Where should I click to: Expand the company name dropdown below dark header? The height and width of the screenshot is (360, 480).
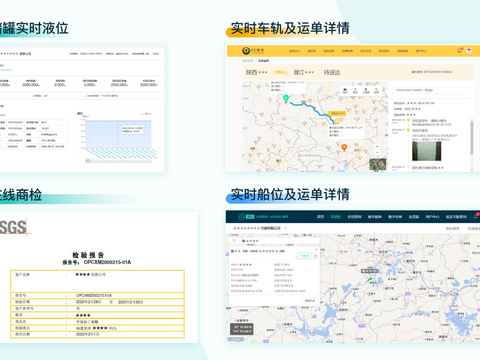point(285,228)
